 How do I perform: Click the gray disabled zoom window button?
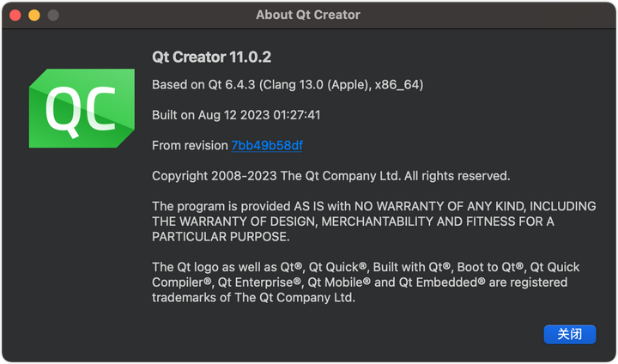[x=52, y=15]
